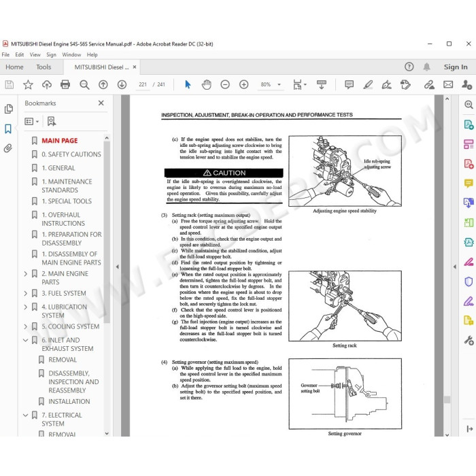
Task: Share a link to the file
Action: pyautogui.click(x=429, y=84)
